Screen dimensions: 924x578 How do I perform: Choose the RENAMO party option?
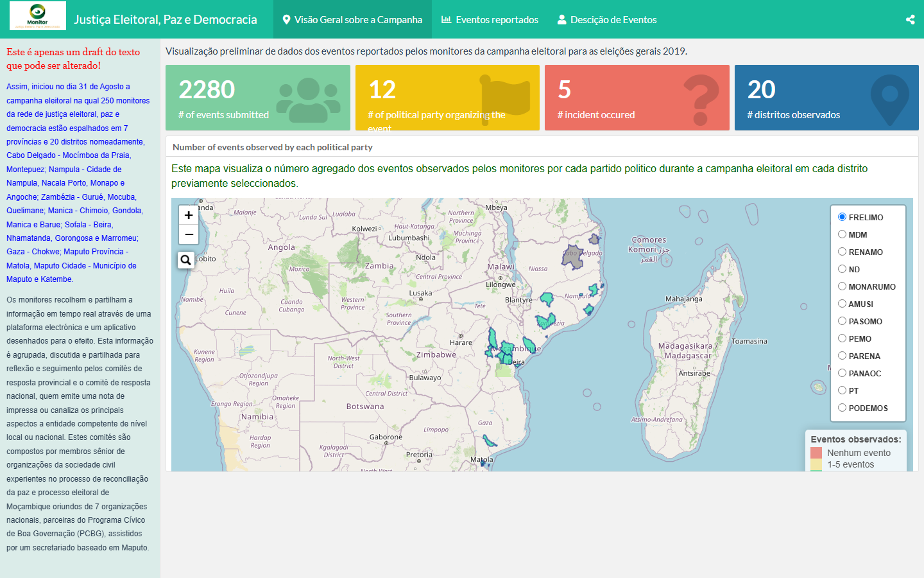(842, 252)
